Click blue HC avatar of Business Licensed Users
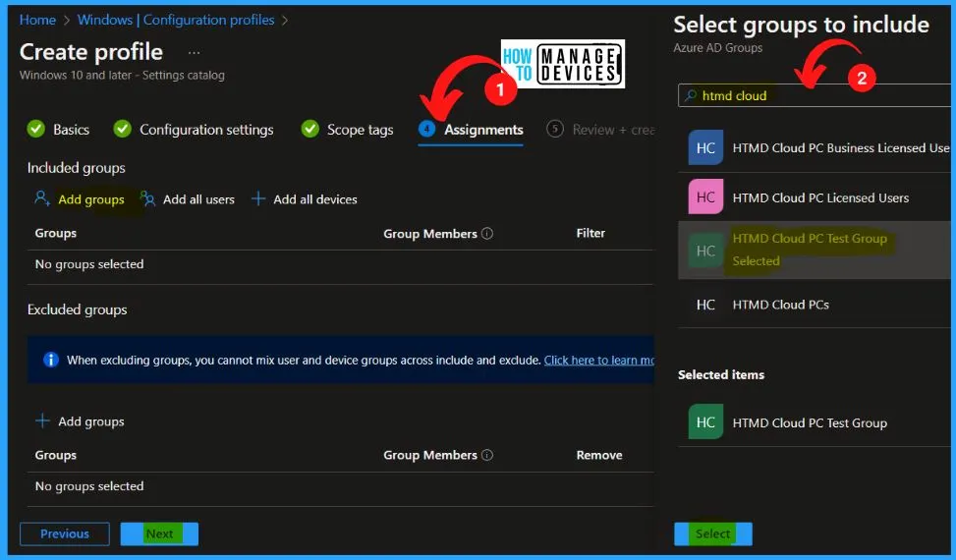 705,147
